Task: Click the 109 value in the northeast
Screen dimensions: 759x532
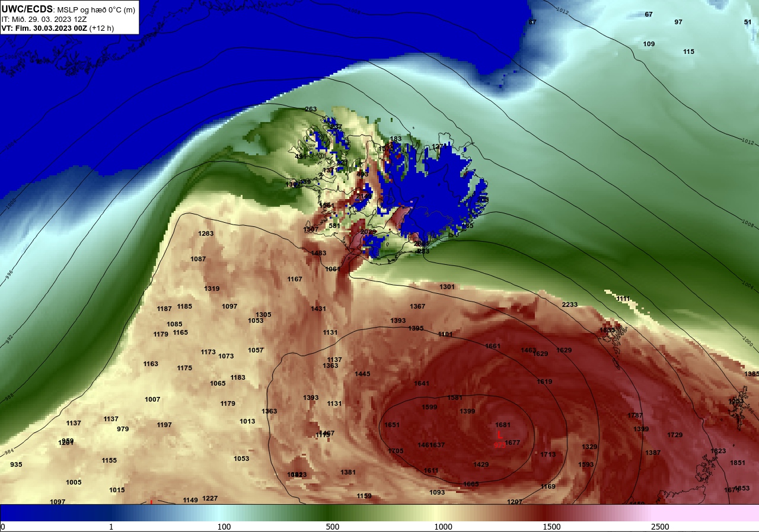Action: point(649,44)
